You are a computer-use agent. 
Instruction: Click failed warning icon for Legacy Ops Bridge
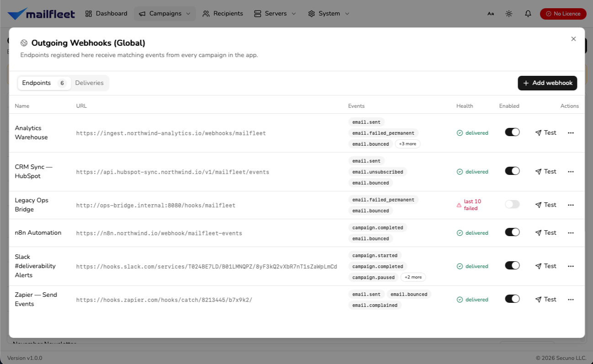pyautogui.click(x=459, y=205)
